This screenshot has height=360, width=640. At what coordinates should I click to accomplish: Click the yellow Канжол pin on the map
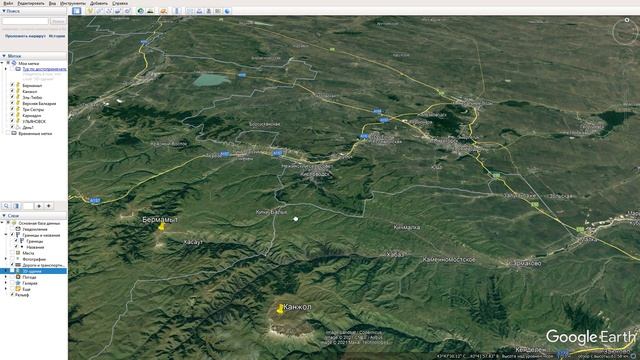pos(280,309)
